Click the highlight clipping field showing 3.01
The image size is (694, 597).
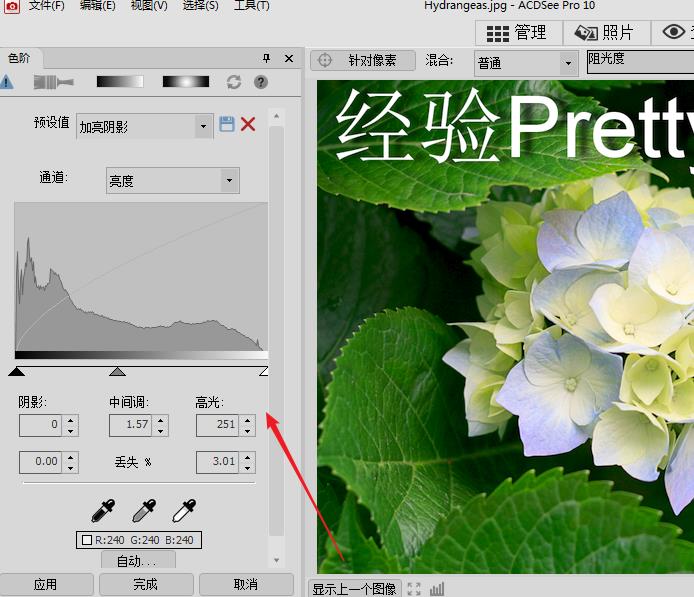pos(218,462)
